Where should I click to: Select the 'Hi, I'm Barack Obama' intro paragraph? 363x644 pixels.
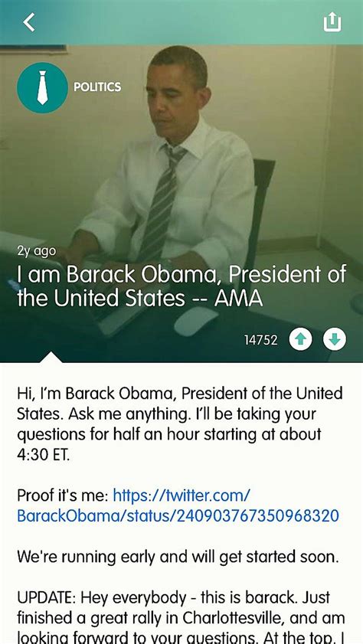point(179,423)
